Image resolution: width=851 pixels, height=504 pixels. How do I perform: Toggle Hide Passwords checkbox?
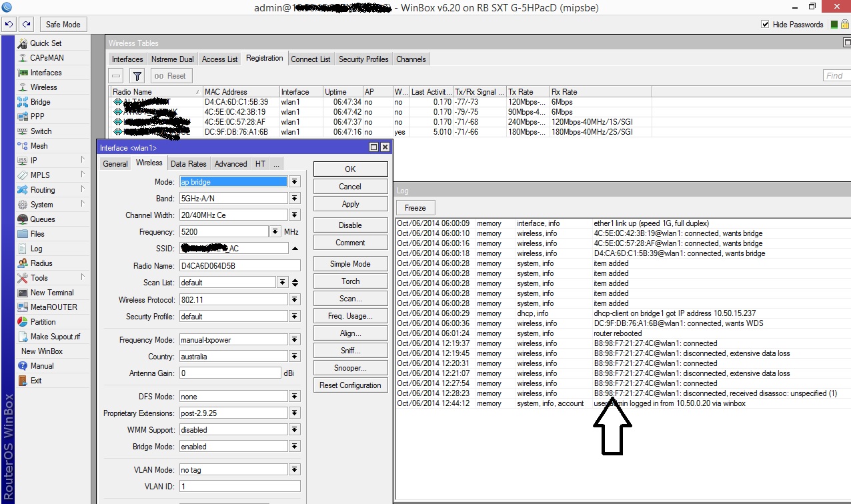pyautogui.click(x=766, y=25)
